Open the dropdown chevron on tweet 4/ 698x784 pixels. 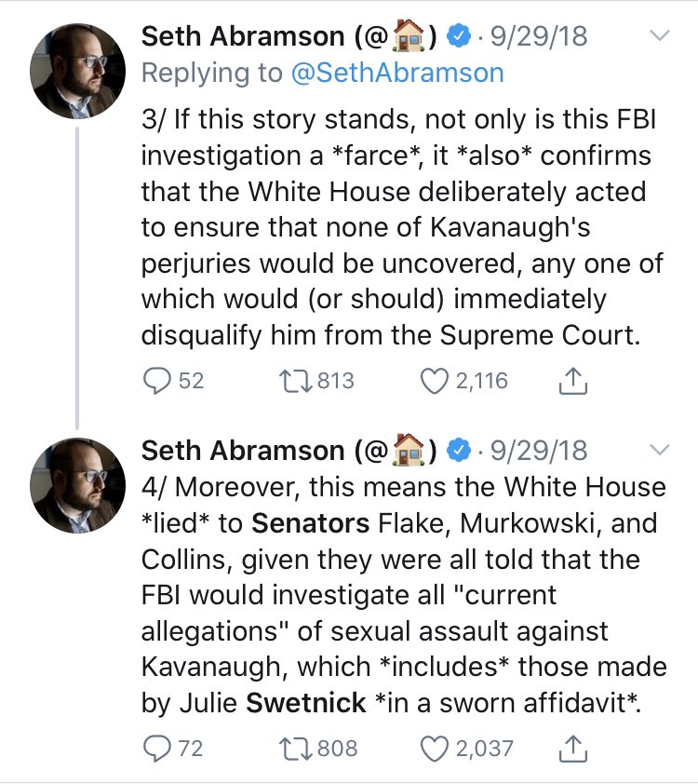coord(660,450)
